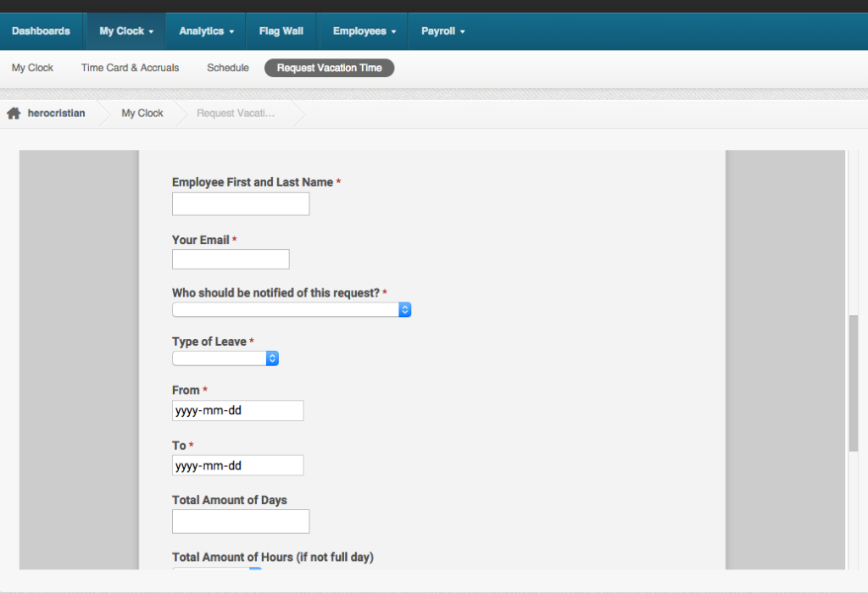Open the Flag Wall page
The image size is (868, 594).
[281, 31]
